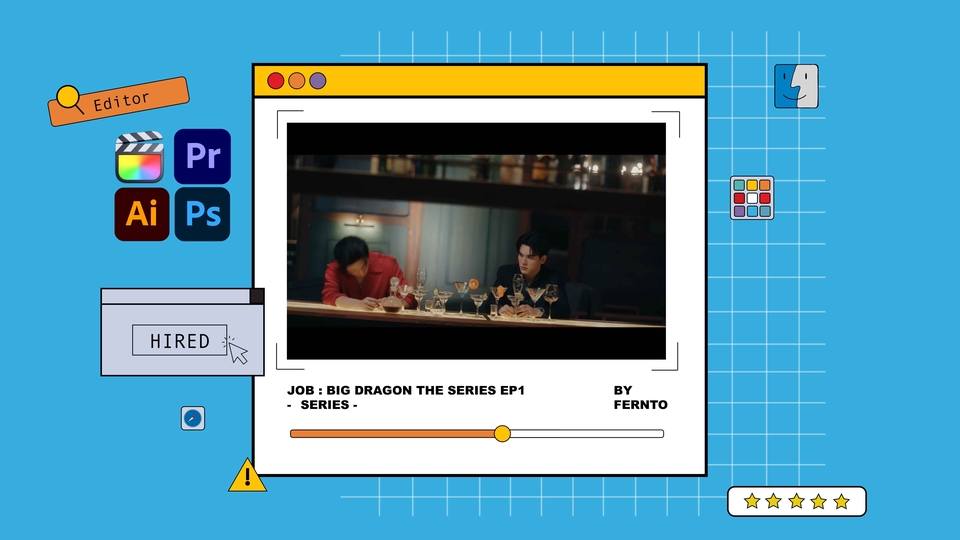This screenshot has width=960, height=540.
Task: Open the Adobe Photoshop icon
Action: 203,214
